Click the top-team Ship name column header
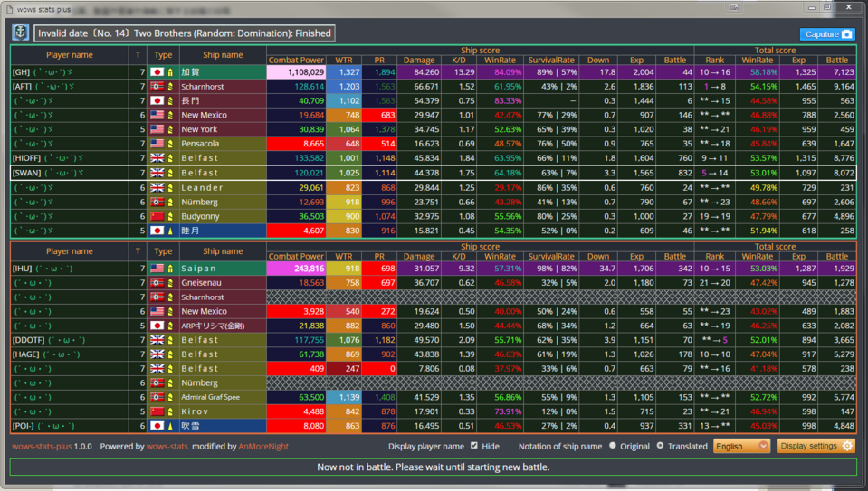The image size is (868, 491). point(223,55)
